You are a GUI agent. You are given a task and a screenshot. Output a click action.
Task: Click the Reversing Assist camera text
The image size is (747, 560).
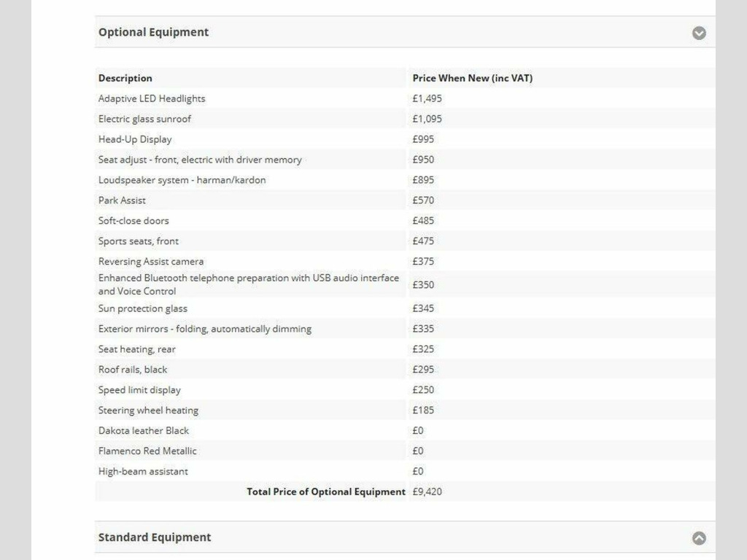(151, 262)
